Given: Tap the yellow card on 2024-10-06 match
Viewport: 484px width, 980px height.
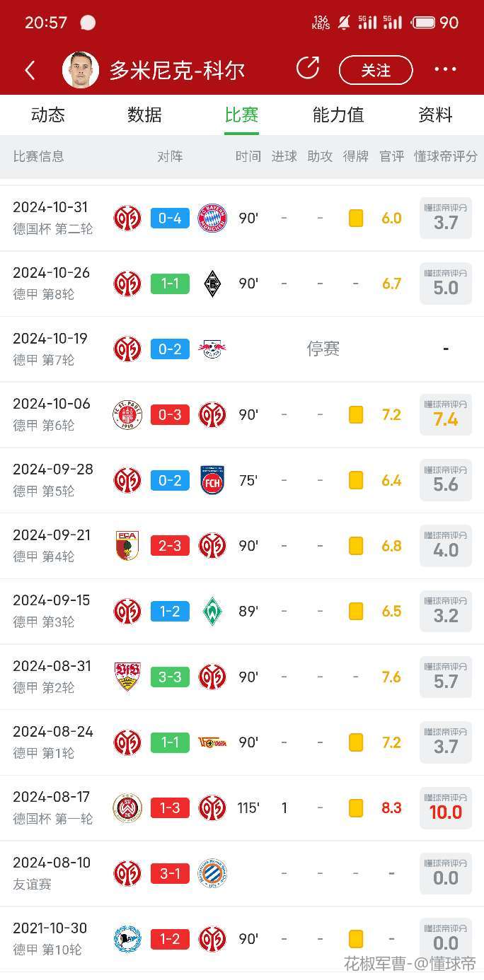Looking at the screenshot, I should point(356,415).
